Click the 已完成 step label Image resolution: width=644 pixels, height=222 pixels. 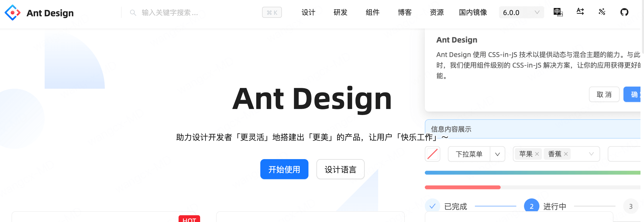point(455,206)
